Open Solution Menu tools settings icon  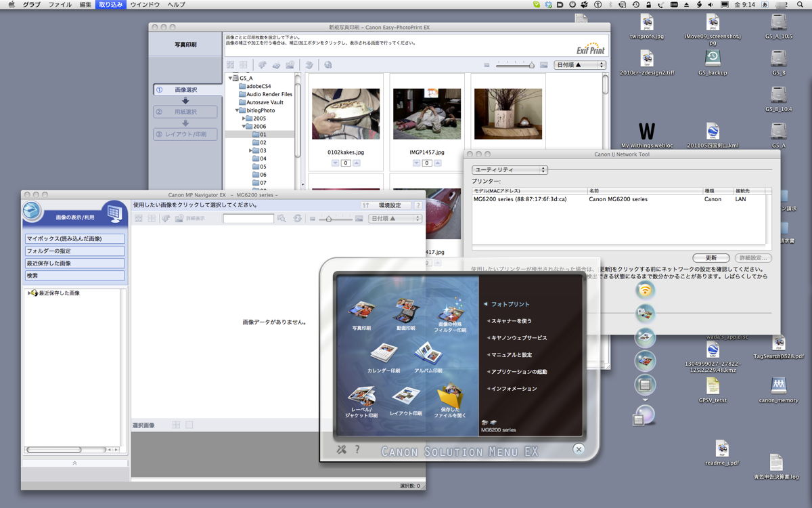click(x=342, y=449)
